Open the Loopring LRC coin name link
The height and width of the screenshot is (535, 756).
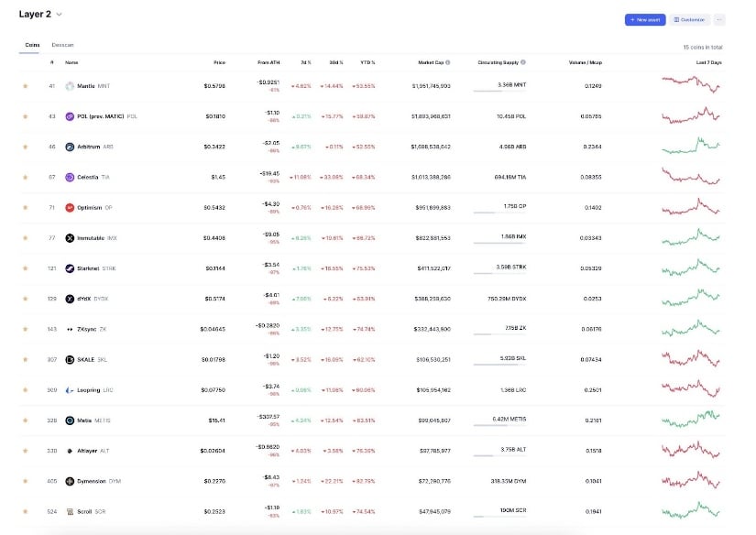[95, 390]
